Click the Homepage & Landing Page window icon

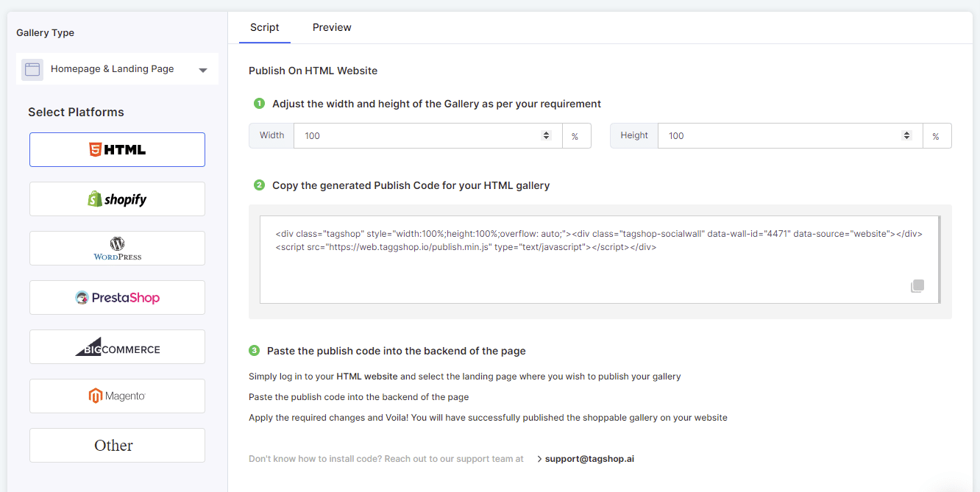32,69
